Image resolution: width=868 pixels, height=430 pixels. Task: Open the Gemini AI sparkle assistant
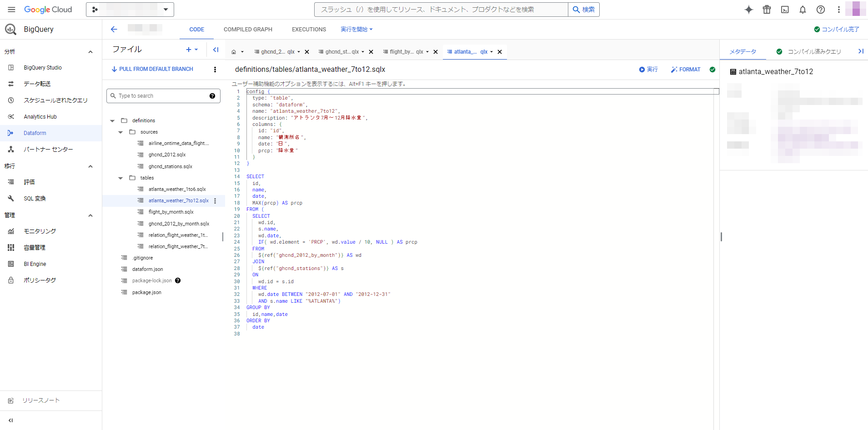[749, 10]
